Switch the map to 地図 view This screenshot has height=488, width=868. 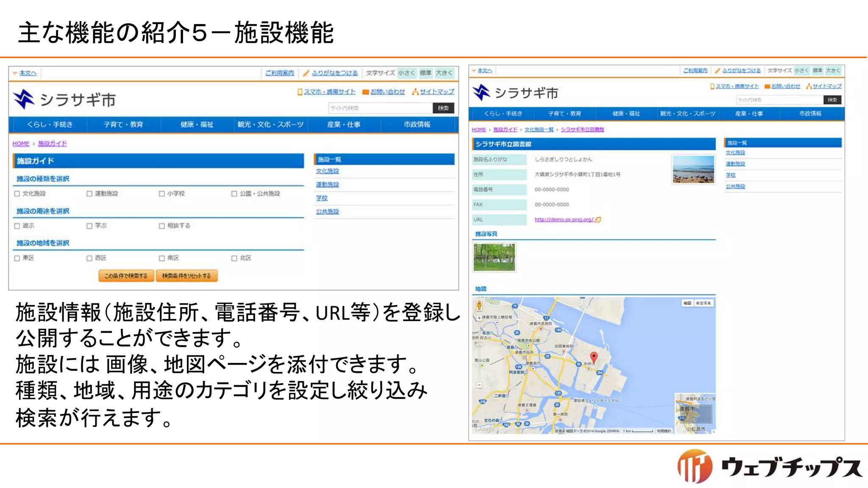[687, 303]
